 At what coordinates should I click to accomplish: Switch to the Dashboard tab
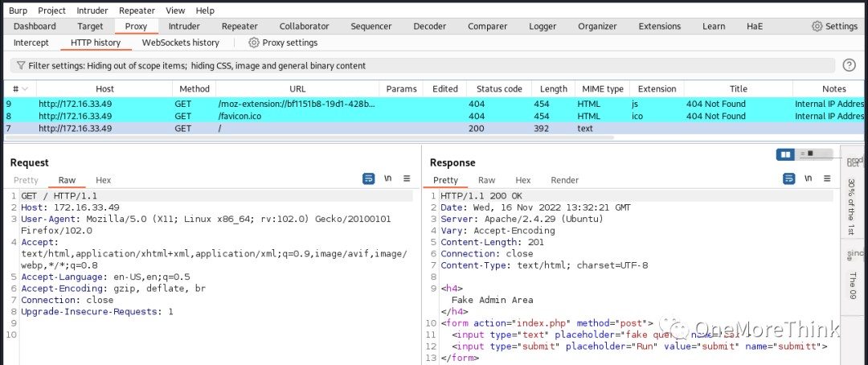pos(35,26)
